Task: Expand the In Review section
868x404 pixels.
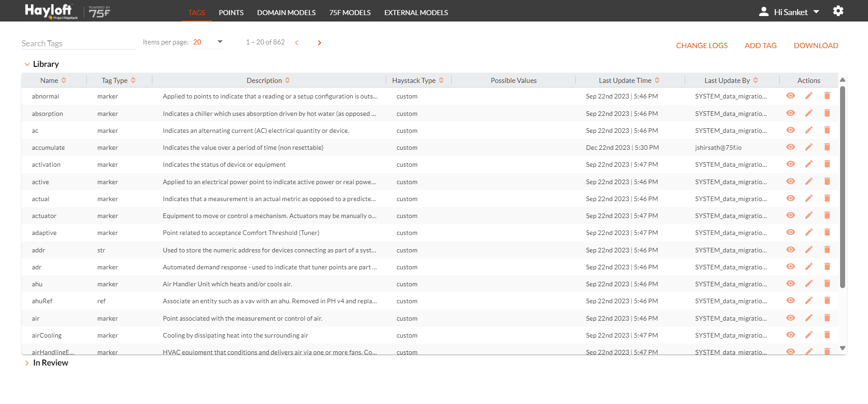Action: point(27,363)
